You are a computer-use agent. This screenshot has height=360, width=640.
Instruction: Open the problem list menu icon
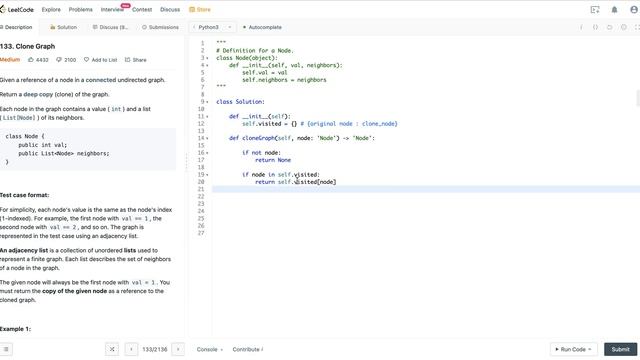[x=6, y=349]
